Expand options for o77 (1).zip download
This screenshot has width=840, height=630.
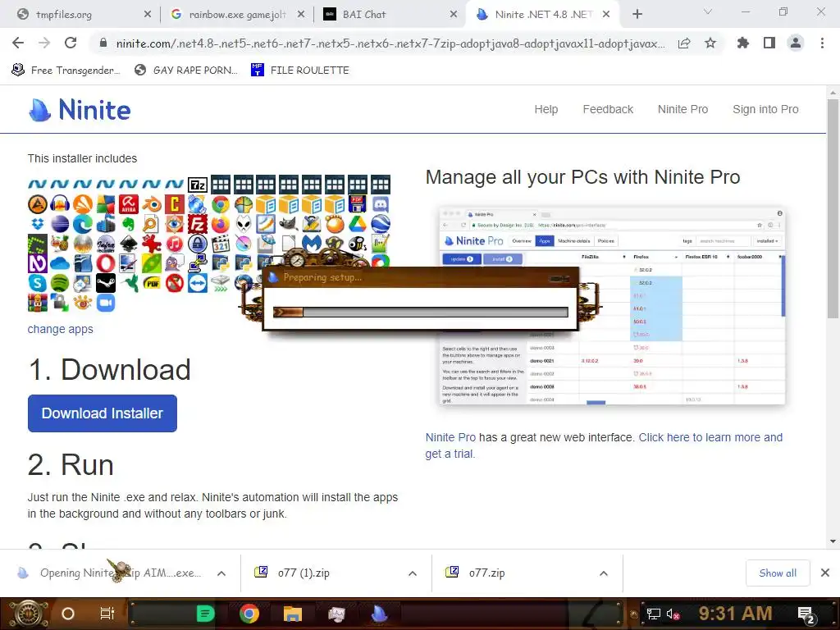click(413, 573)
